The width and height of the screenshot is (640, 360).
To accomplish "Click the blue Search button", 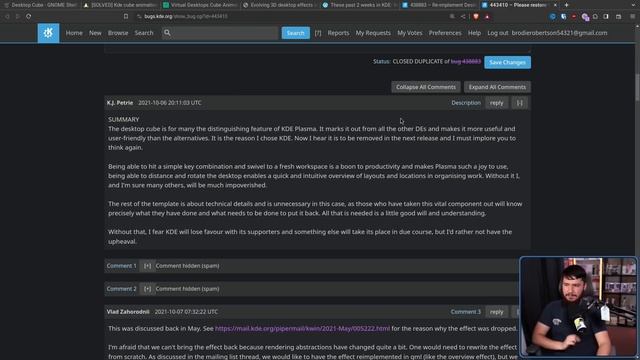I will coord(296,33).
